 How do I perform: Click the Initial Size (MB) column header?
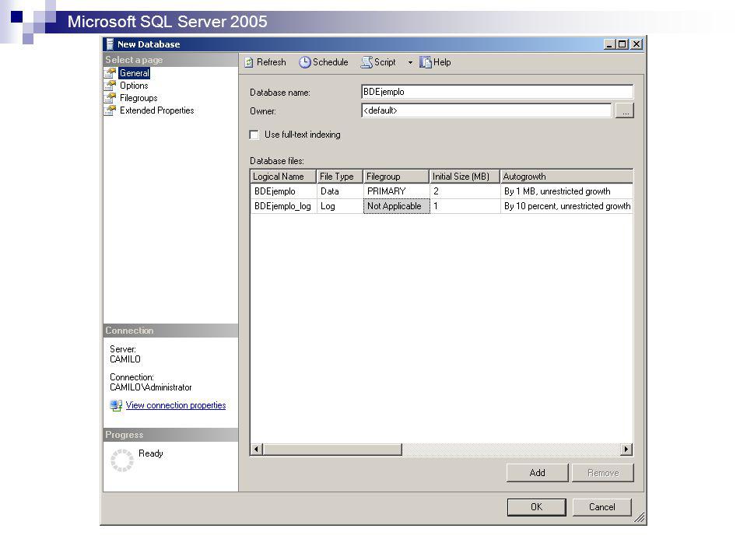click(x=465, y=177)
